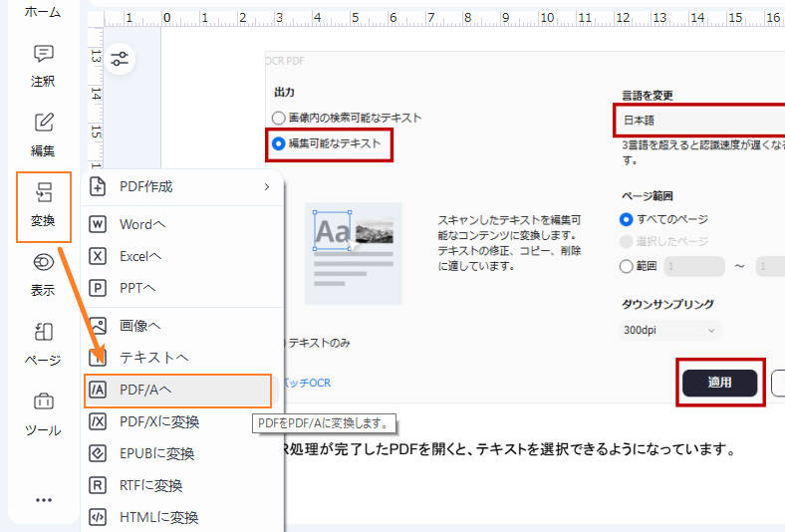Select the 範囲 page range radio
The width and height of the screenshot is (785, 532).
tap(626, 266)
